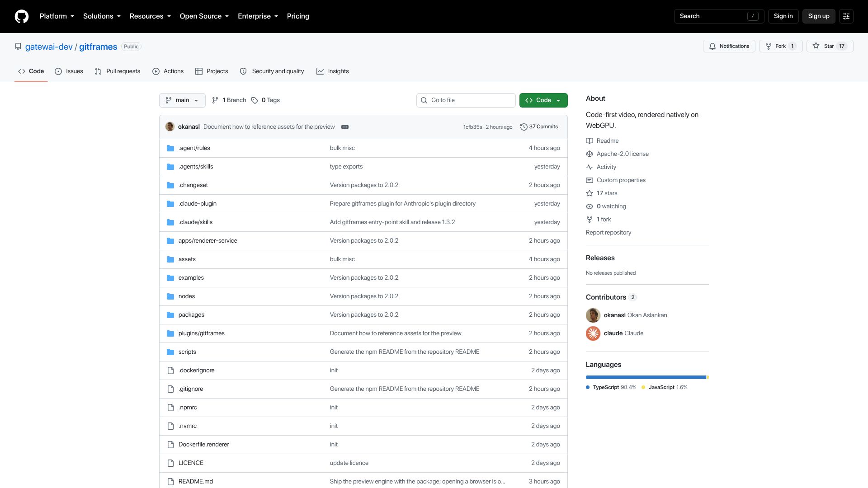Open 1 Branch link

point(229,100)
